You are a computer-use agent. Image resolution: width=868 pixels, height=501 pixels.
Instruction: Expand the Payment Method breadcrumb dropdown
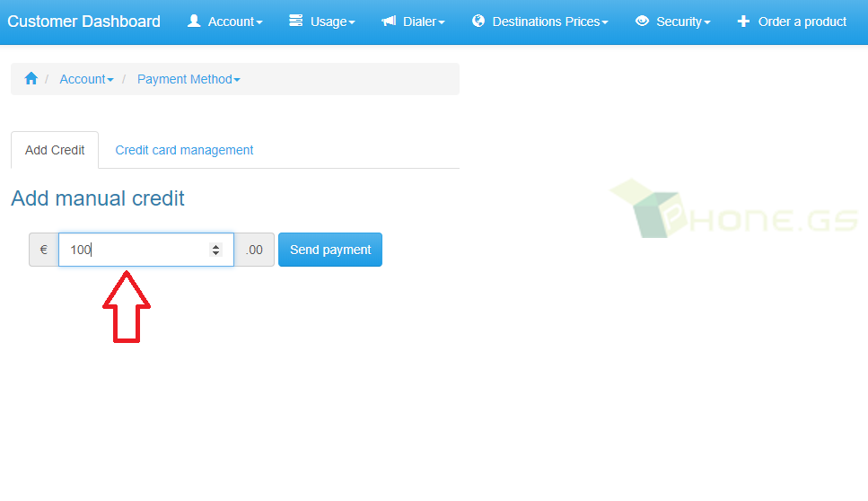(x=189, y=79)
